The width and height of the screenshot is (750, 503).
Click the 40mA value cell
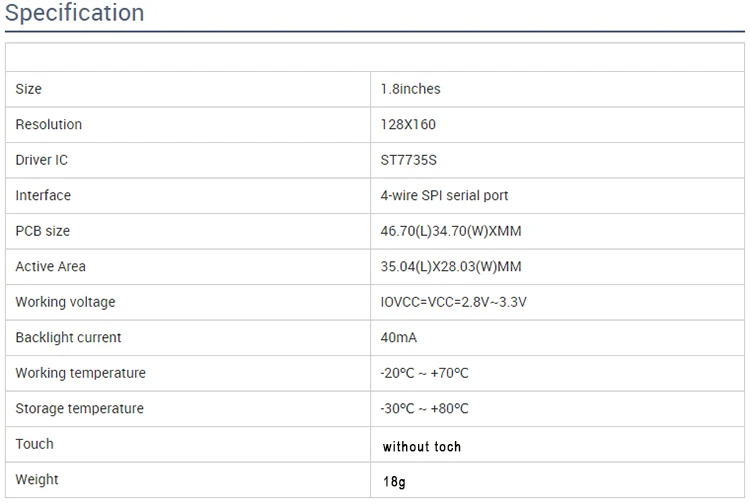click(x=398, y=338)
